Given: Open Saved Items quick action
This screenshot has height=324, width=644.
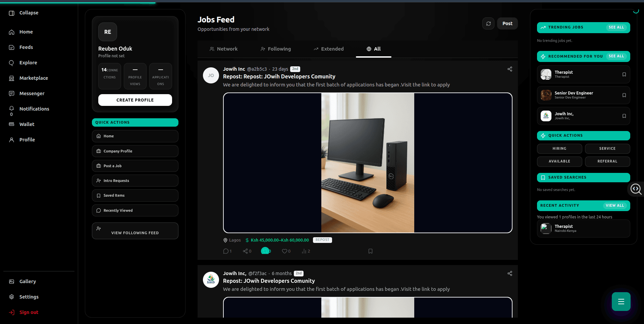Looking at the screenshot, I should [135, 195].
